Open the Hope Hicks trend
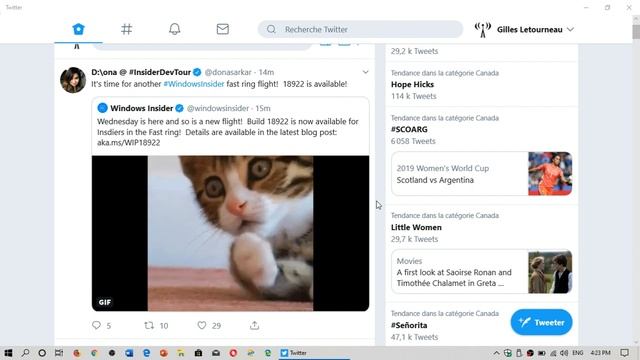The height and width of the screenshot is (360, 640). (x=412, y=84)
